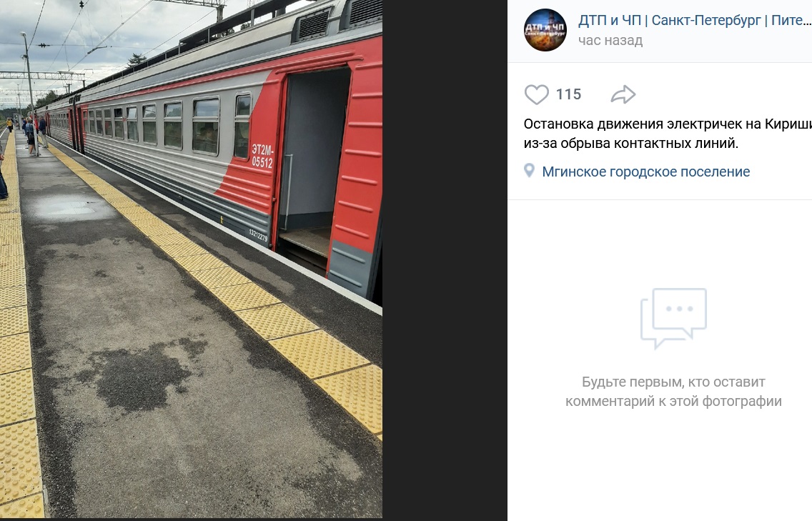Click the location pin icon

point(529,170)
